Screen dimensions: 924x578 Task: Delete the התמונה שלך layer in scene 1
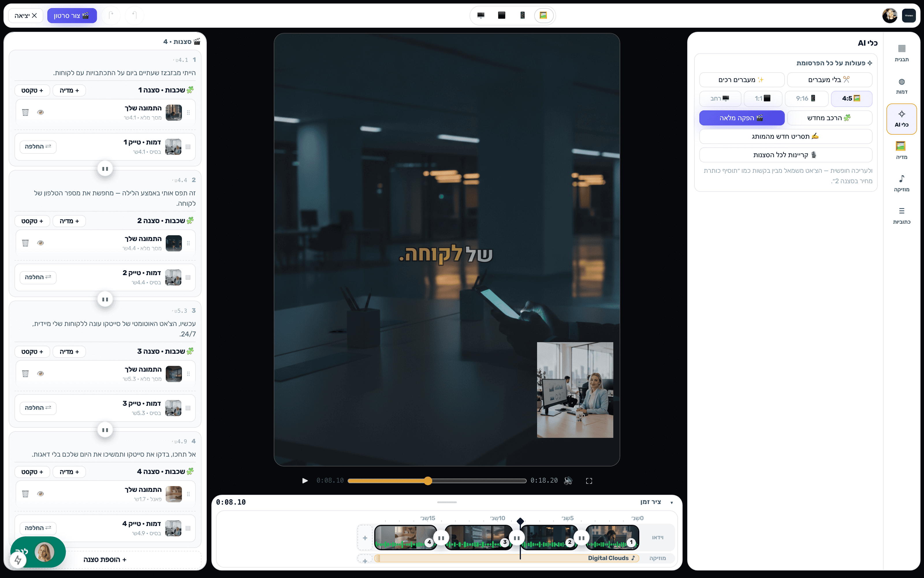pos(26,112)
